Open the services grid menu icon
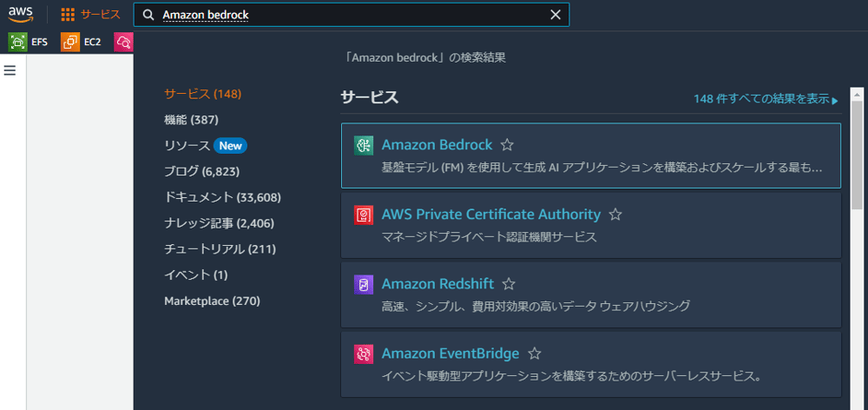Screen dimensions: 868x410 coord(68,15)
